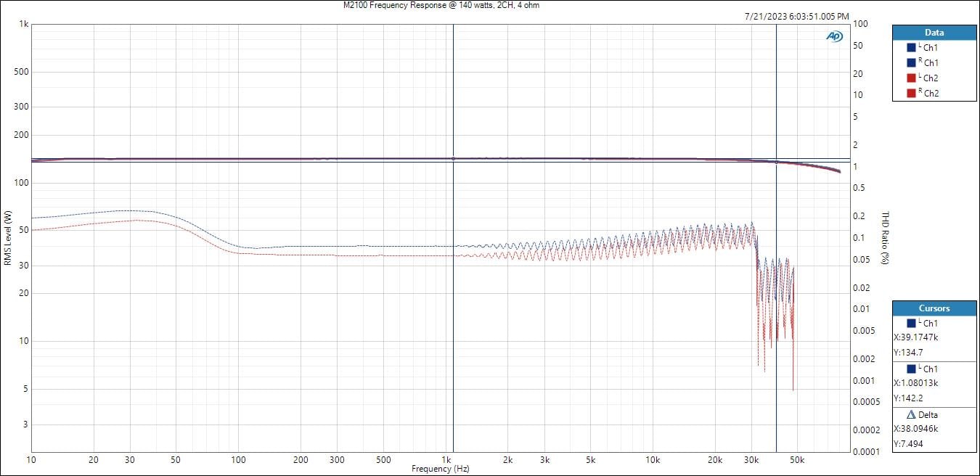Select the L Ch2 red legend swatch

tap(912, 78)
